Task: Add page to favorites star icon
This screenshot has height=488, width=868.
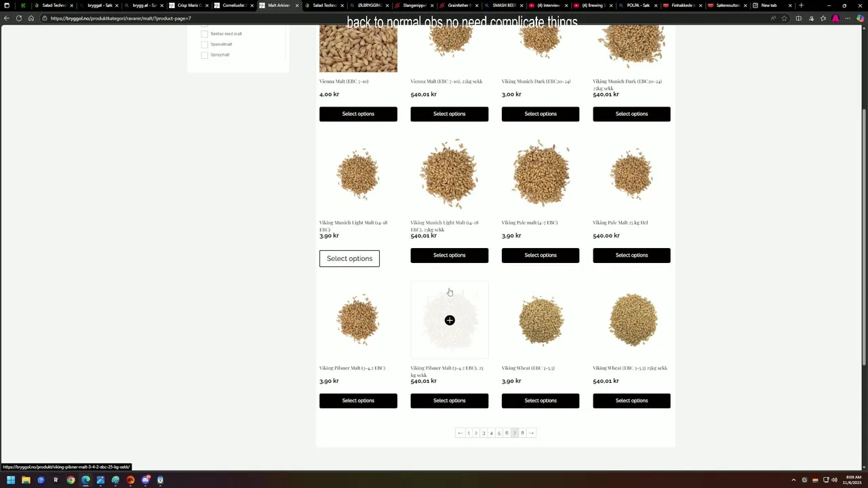Action: point(785,18)
